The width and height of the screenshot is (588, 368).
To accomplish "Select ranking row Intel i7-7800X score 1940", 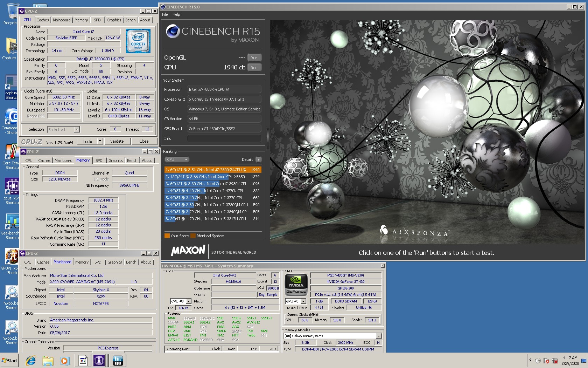I will click(213, 170).
